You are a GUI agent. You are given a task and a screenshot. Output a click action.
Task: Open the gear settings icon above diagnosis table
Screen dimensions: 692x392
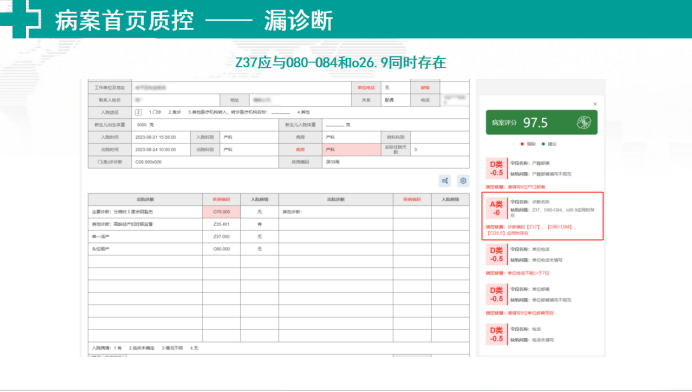(463, 181)
